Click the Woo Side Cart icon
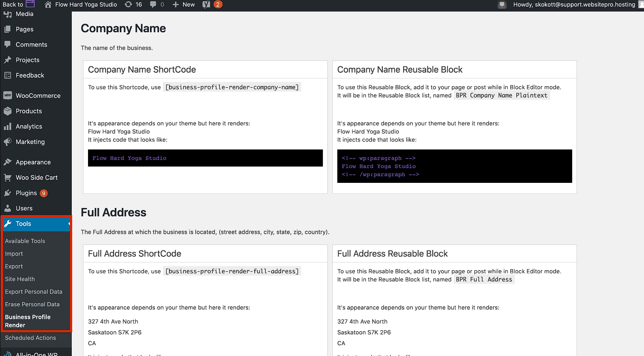The width and height of the screenshot is (644, 356). click(x=7, y=178)
